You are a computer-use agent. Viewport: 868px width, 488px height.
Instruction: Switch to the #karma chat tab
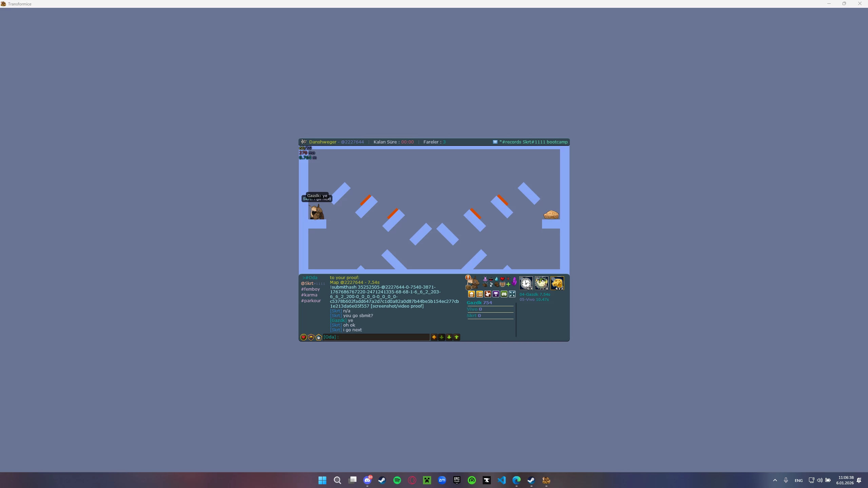tap(309, 295)
